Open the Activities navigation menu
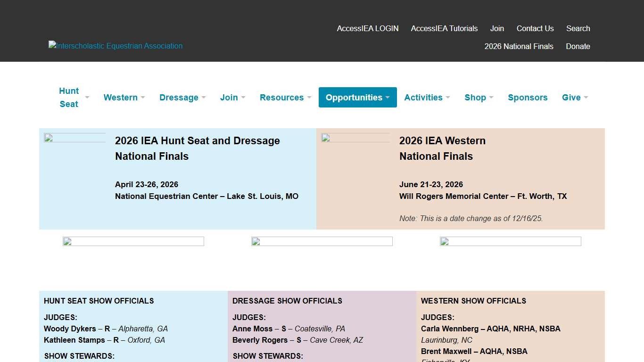644x362 pixels. click(x=427, y=98)
